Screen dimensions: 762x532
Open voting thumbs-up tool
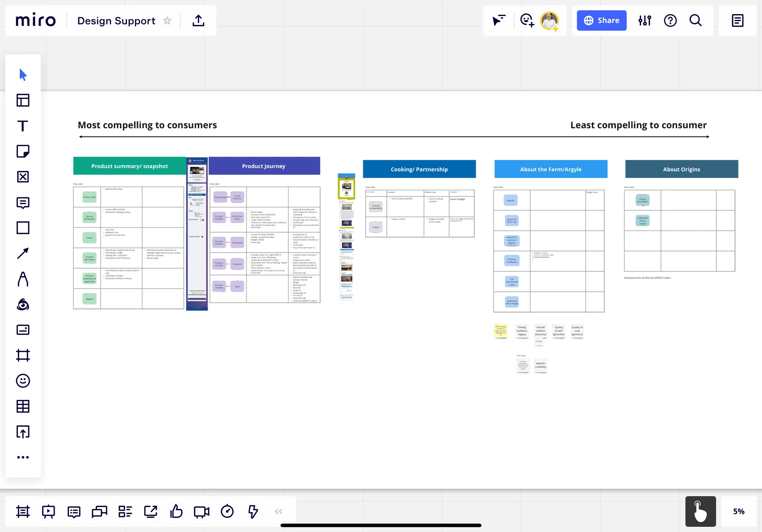point(176,512)
